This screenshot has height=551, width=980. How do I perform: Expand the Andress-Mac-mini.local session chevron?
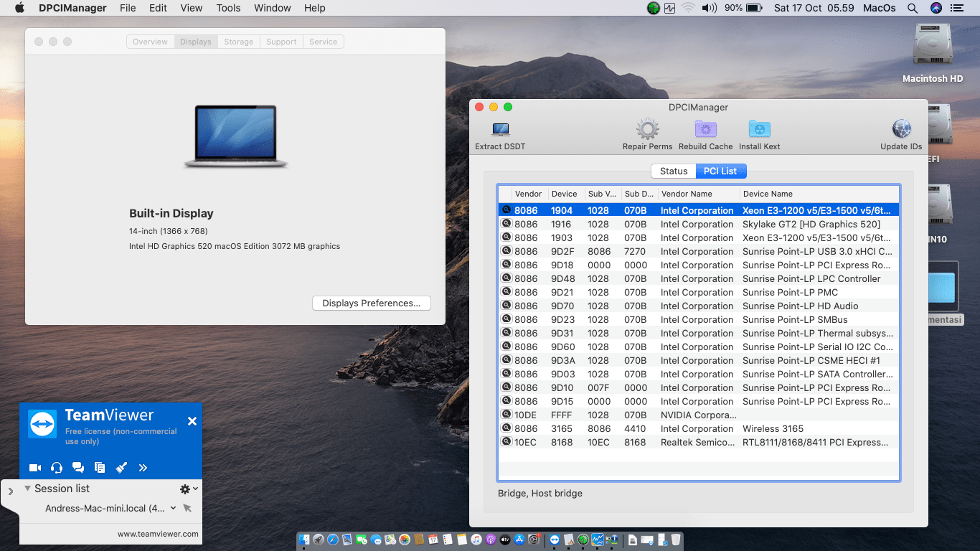[x=173, y=508]
